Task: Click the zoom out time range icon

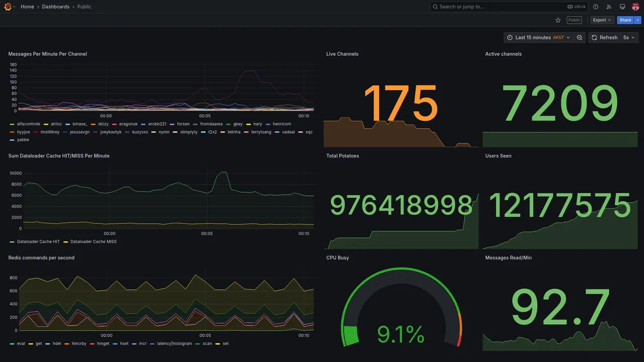Action: (x=580, y=38)
